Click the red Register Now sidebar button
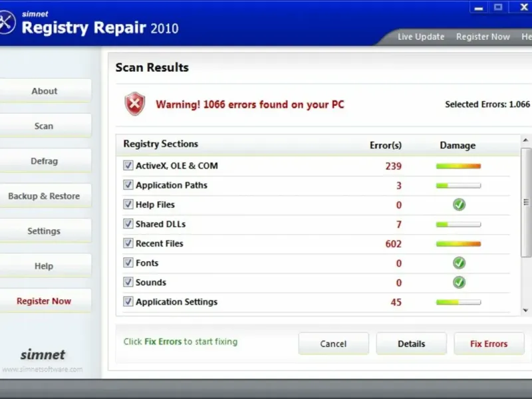The image size is (532, 399). (44, 301)
